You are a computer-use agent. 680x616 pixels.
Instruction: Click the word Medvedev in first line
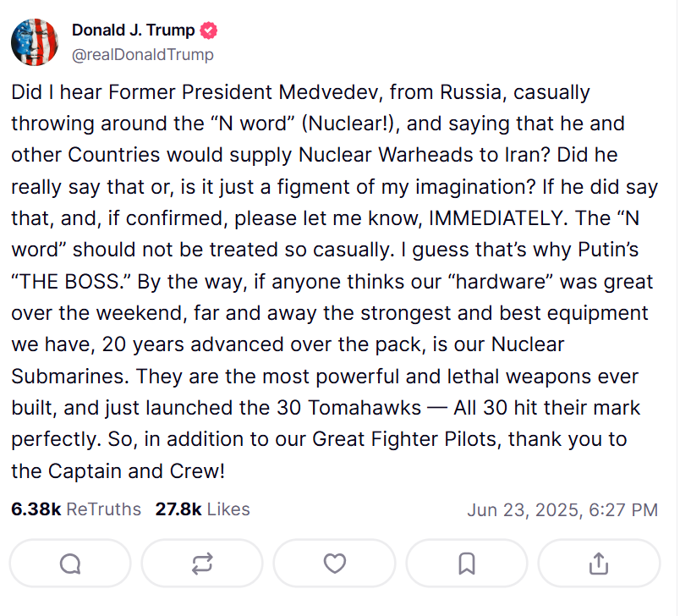[x=330, y=92]
